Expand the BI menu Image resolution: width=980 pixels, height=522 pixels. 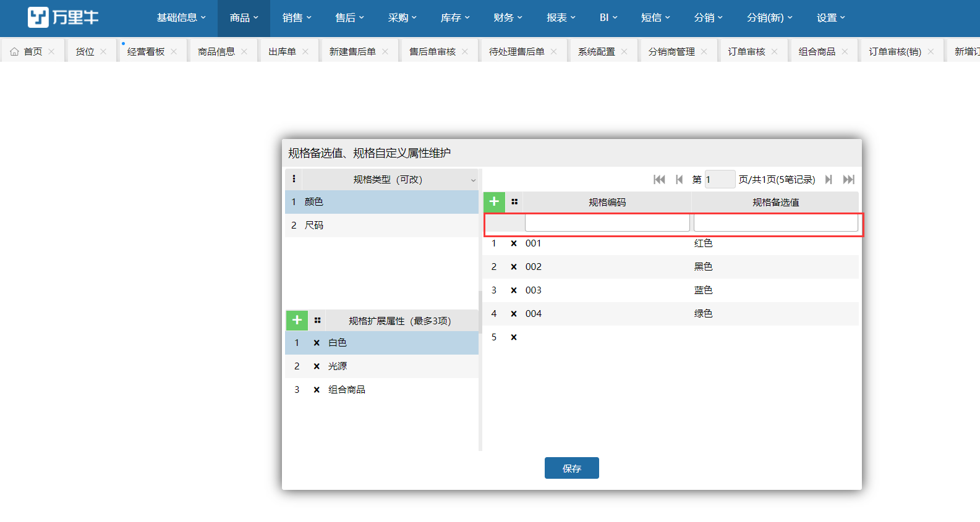[x=608, y=18]
